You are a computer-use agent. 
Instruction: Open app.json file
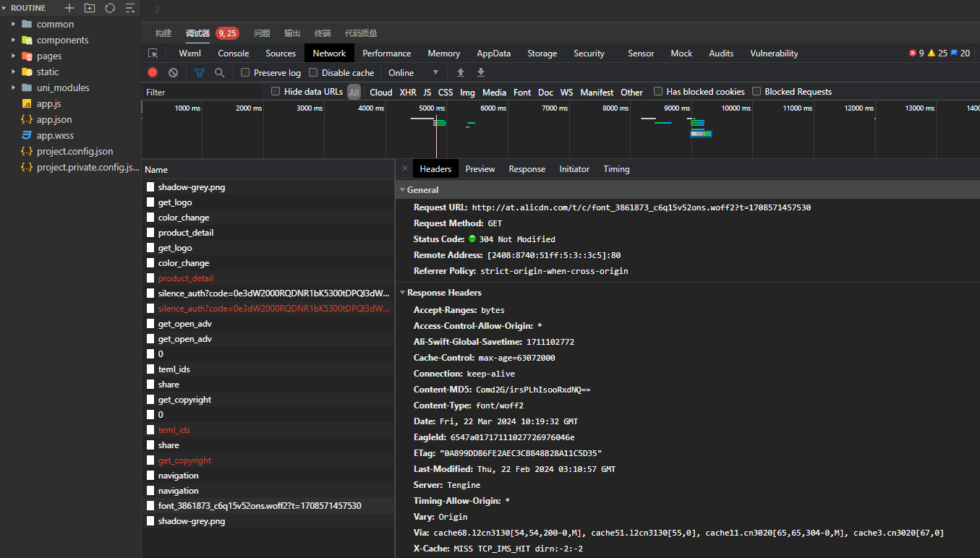click(x=54, y=119)
